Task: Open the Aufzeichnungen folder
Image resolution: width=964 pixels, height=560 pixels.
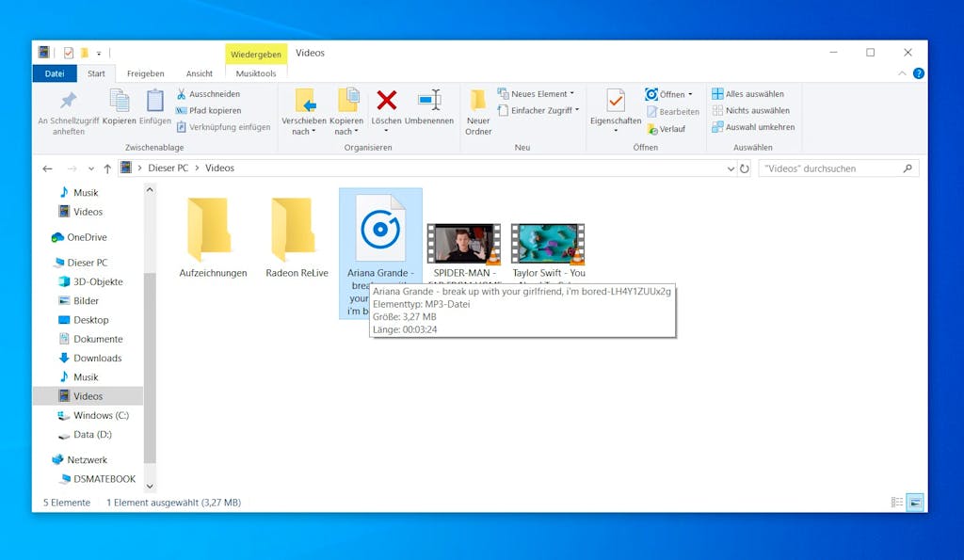Action: pyautogui.click(x=213, y=237)
